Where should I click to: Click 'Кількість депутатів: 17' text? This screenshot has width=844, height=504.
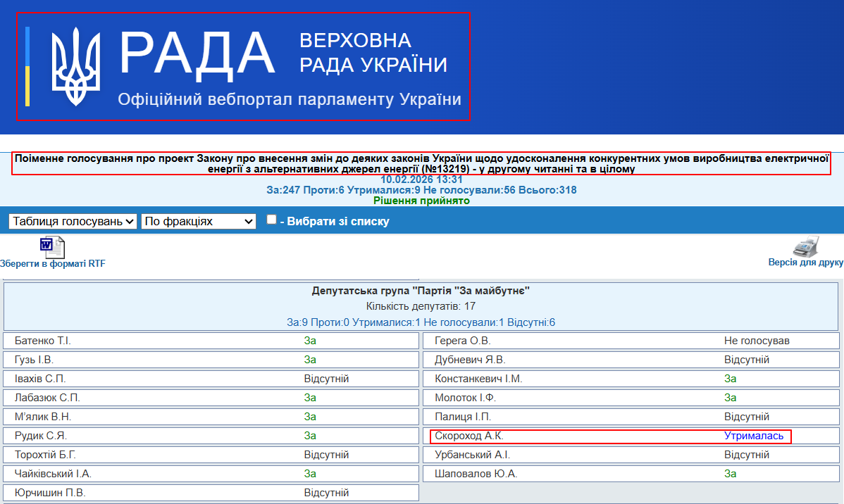421,306
